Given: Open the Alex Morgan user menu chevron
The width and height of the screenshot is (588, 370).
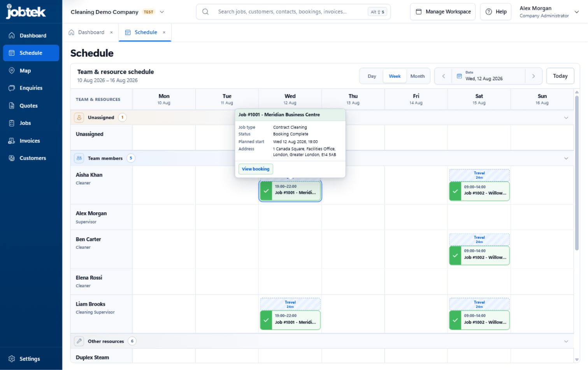Looking at the screenshot, I should click(577, 12).
